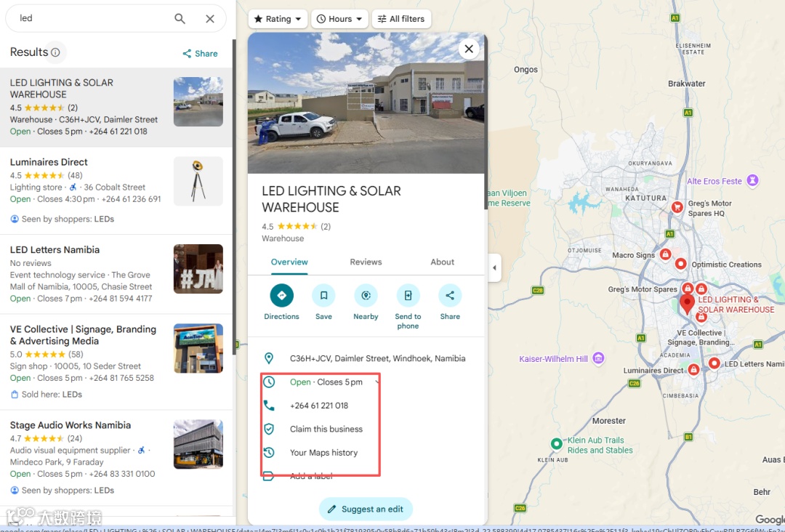Image resolution: width=785 pixels, height=532 pixels.
Task: Click Optimistic Creations map pin
Action: tap(680, 264)
